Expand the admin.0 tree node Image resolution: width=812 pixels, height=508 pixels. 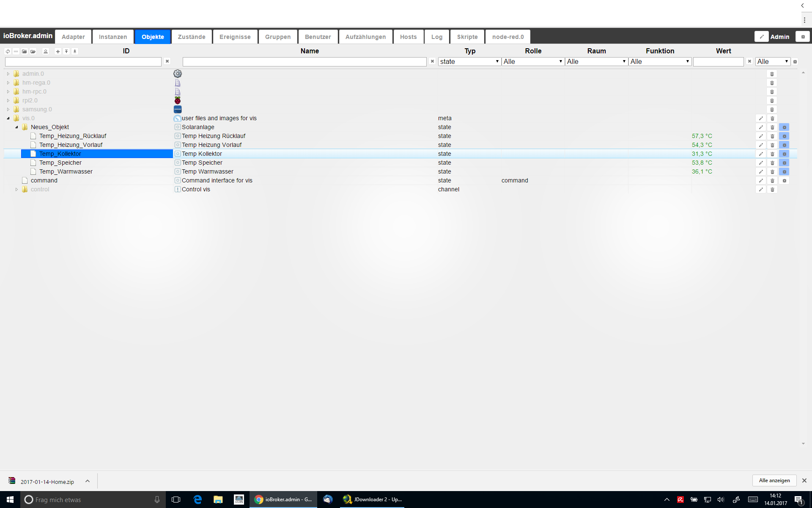pos(8,74)
